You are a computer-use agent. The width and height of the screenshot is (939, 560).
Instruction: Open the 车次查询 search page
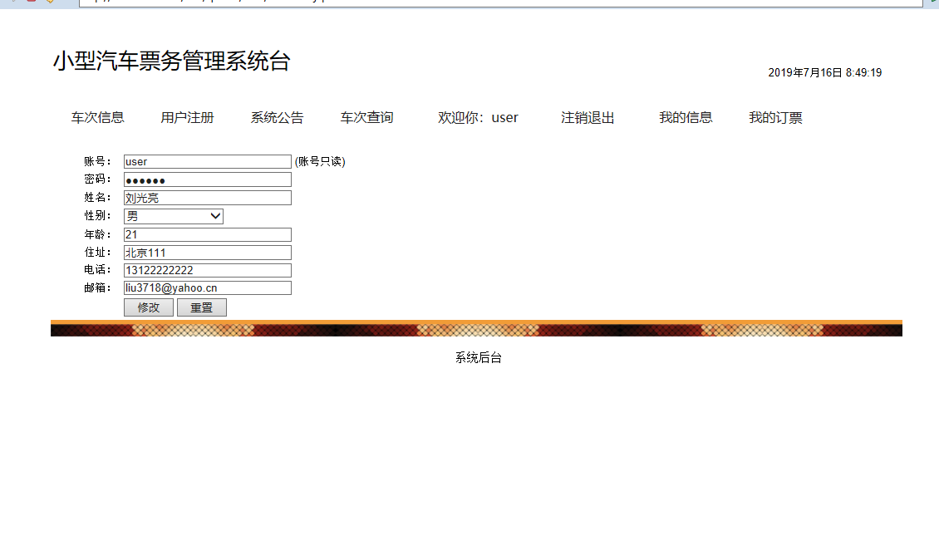point(366,117)
